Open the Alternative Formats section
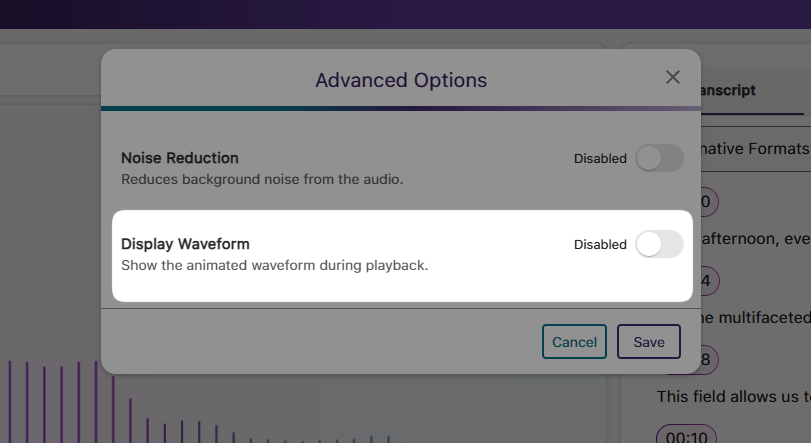Viewport: 811px width, 443px height. 750,149
